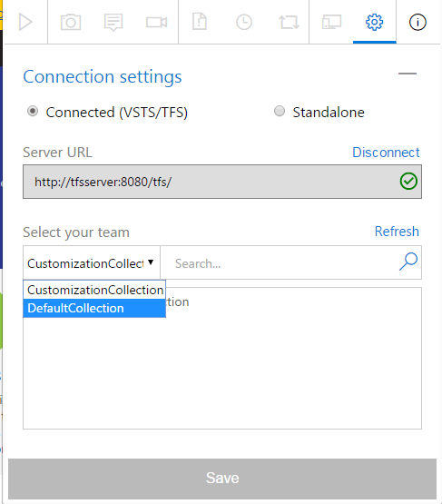442x504 pixels.
Task: Open the settings gear tab
Action: pyautogui.click(x=374, y=22)
